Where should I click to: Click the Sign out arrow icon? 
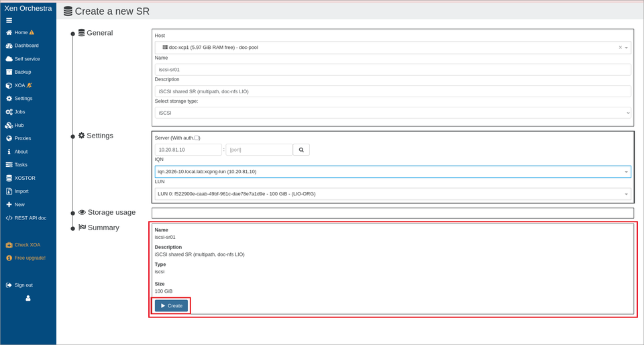9,285
